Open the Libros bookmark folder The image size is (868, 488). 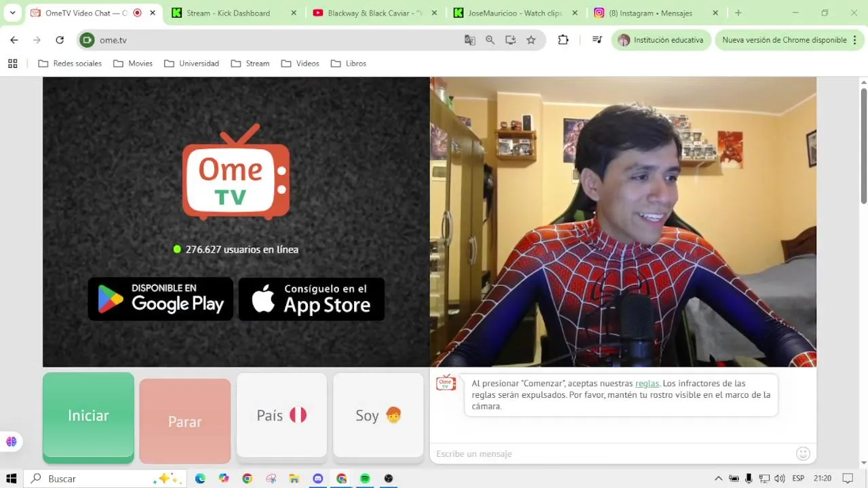349,64
